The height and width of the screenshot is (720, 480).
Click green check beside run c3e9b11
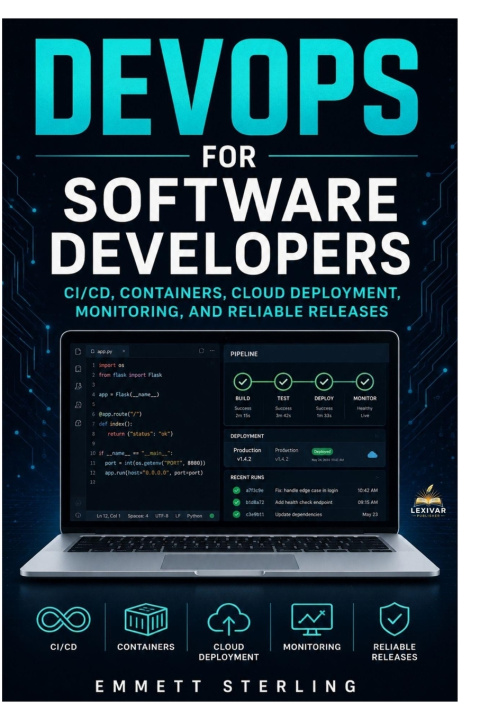tap(237, 514)
